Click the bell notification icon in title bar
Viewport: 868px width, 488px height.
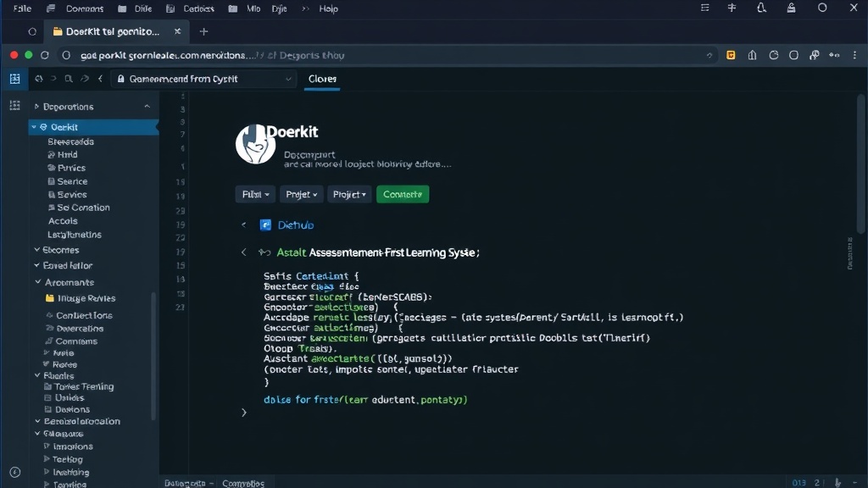(762, 8)
